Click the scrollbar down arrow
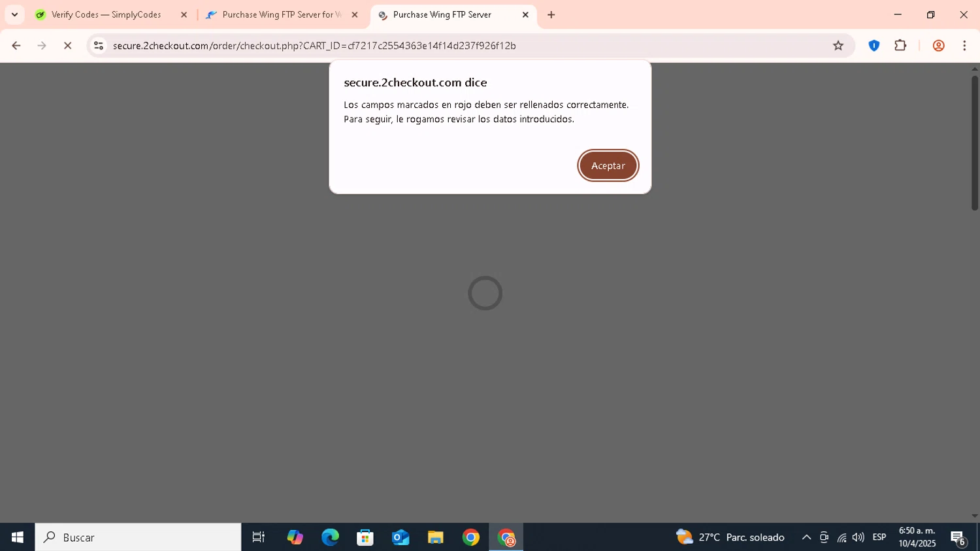This screenshot has width=980, height=551. tap(974, 516)
